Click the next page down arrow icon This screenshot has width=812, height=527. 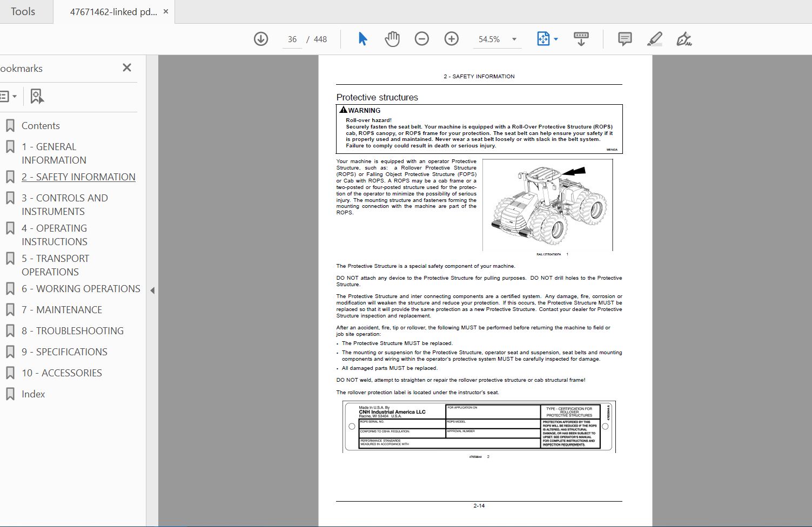(x=261, y=39)
